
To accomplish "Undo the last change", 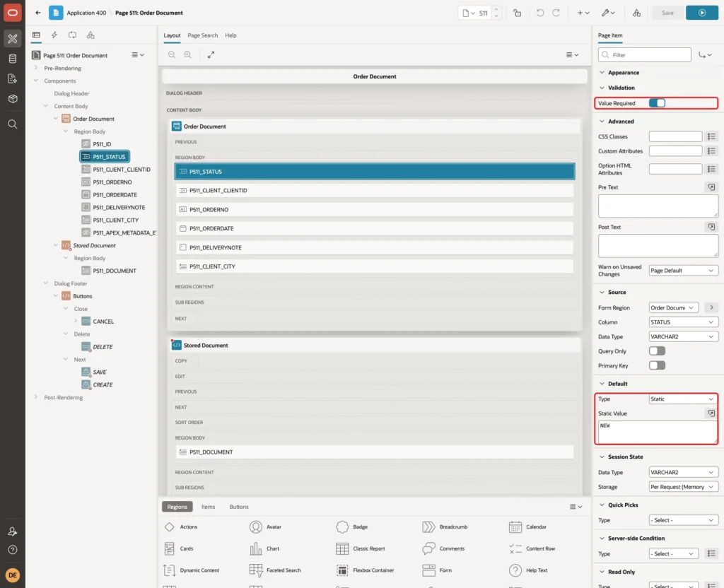I will tap(539, 13).
